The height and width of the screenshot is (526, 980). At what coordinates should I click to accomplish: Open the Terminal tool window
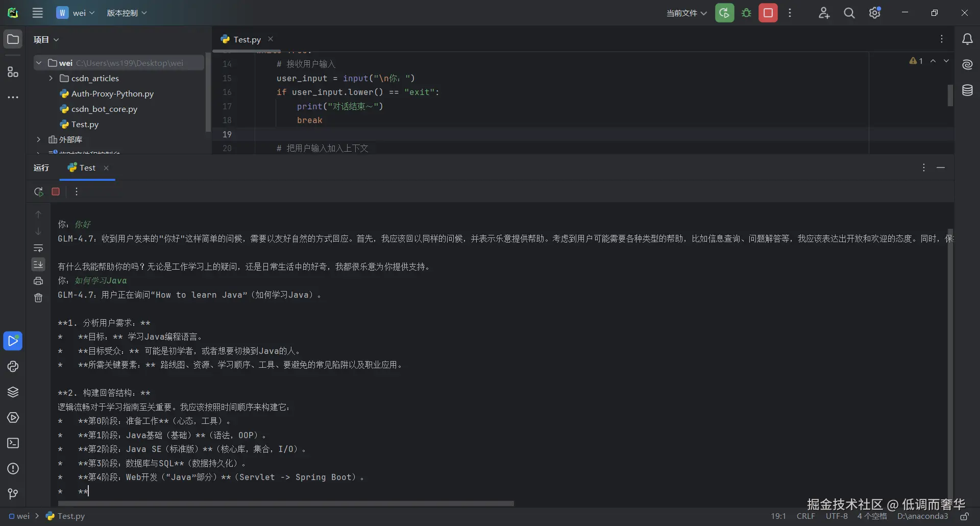coord(13,443)
